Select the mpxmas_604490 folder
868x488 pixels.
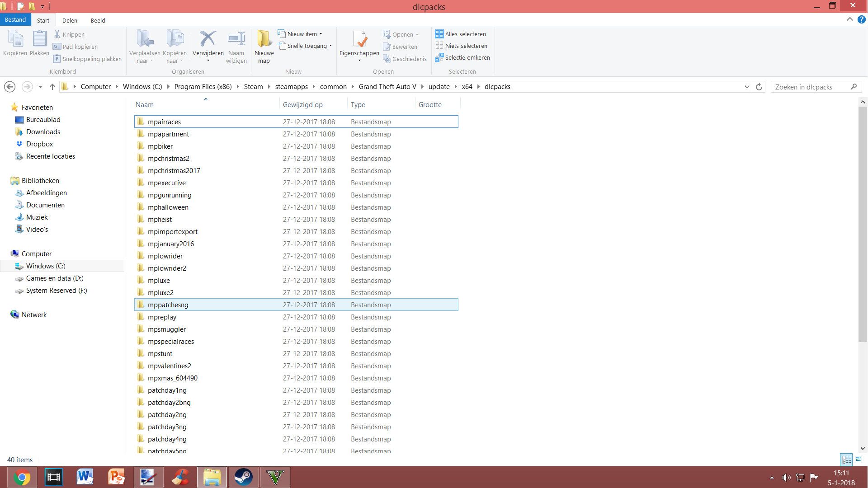(x=296, y=378)
